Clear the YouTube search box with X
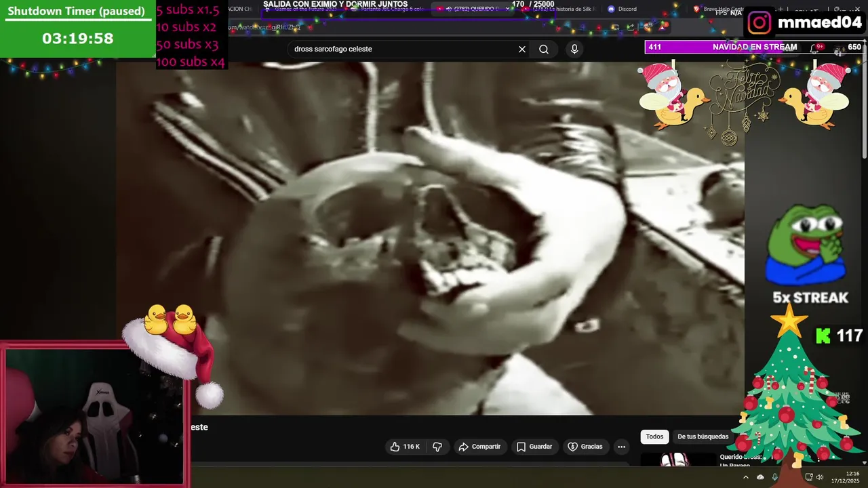Image resolution: width=868 pixels, height=488 pixels. coord(522,49)
